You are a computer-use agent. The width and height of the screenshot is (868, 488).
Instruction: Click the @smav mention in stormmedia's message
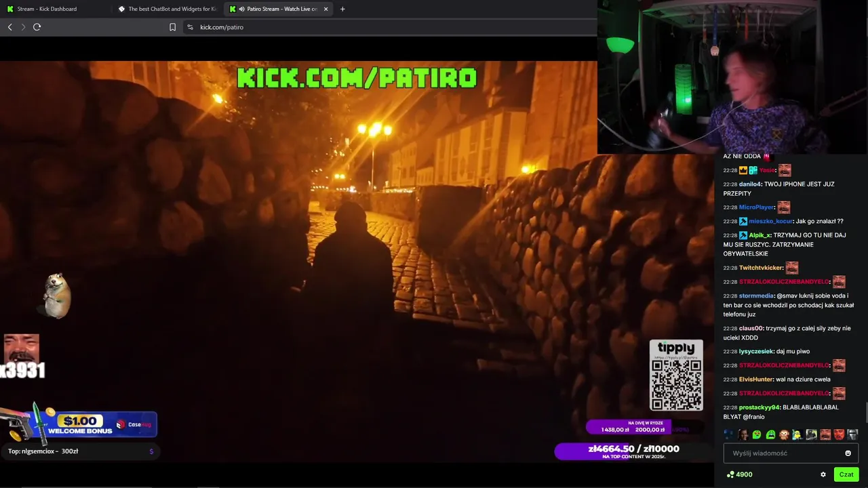coord(788,296)
